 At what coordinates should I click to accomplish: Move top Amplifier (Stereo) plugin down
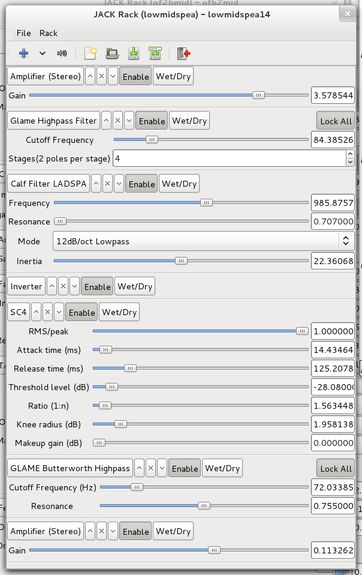click(x=113, y=76)
